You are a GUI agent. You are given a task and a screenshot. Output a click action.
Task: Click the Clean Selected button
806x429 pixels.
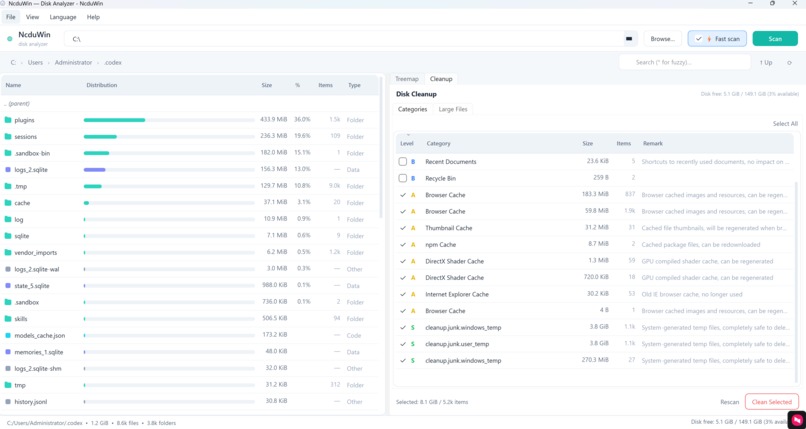772,402
